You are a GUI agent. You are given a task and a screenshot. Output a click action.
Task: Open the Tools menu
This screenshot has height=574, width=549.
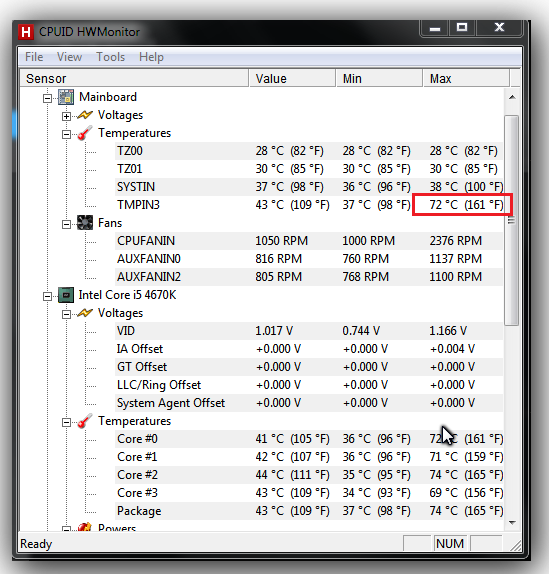click(x=111, y=57)
